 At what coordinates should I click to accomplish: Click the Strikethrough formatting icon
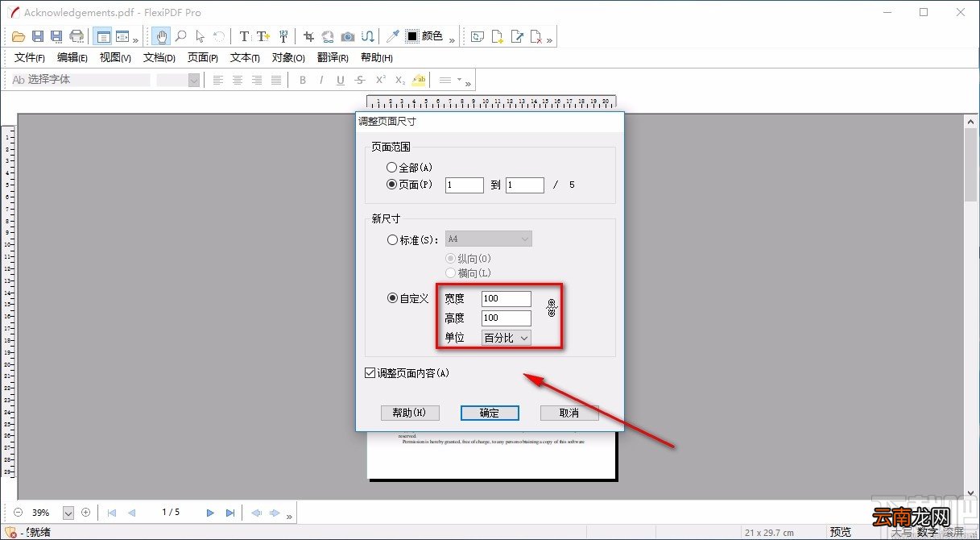(360, 80)
